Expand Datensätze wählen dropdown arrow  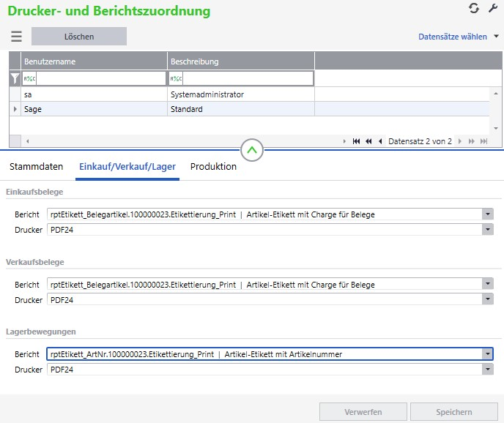pos(496,36)
